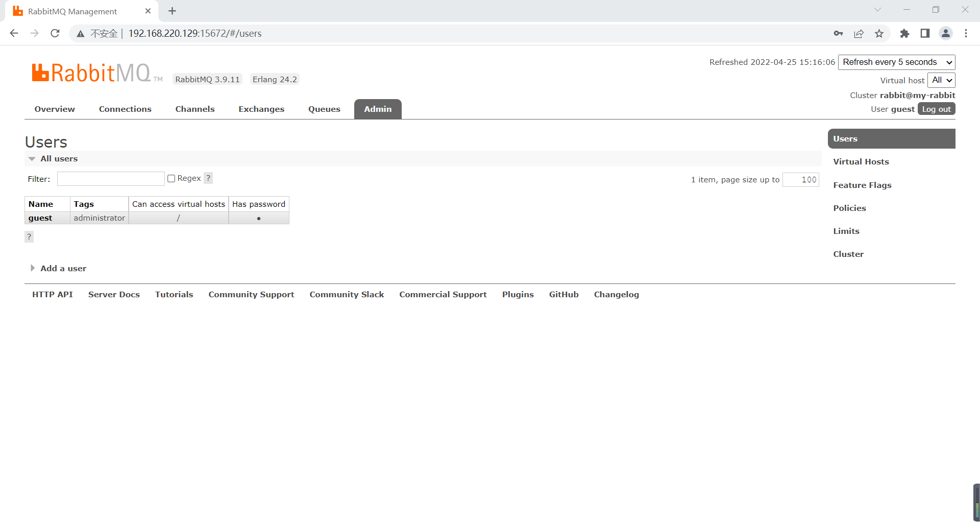Switch to the Connections tab
Screen dimensions: 980x524
(x=125, y=109)
